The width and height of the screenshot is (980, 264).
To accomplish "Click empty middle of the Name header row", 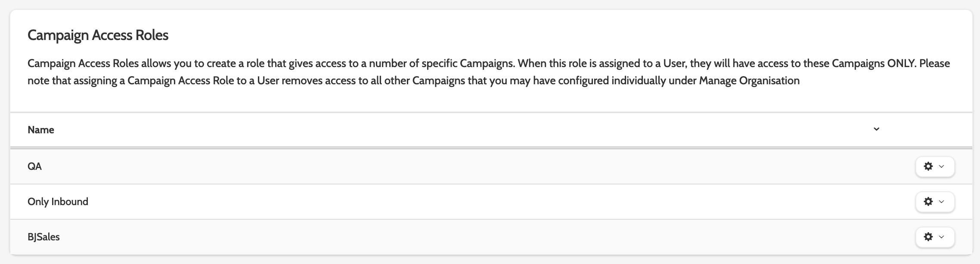I will pyautogui.click(x=474, y=130).
